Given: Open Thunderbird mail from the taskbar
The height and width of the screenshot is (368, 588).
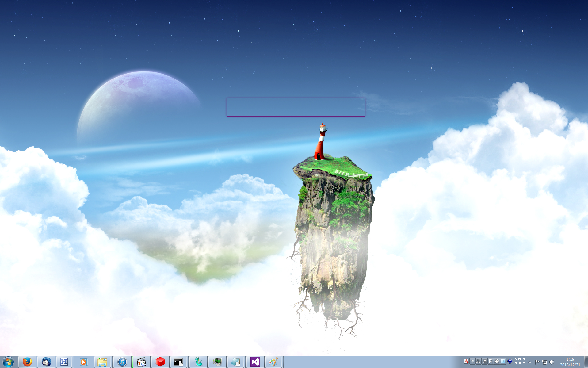Looking at the screenshot, I should 46,362.
